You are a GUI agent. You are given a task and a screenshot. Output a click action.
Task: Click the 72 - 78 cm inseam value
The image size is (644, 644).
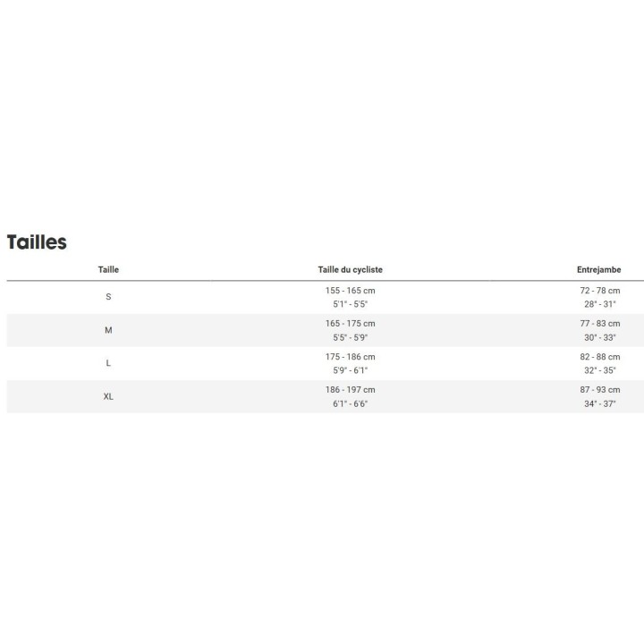[x=599, y=291]
